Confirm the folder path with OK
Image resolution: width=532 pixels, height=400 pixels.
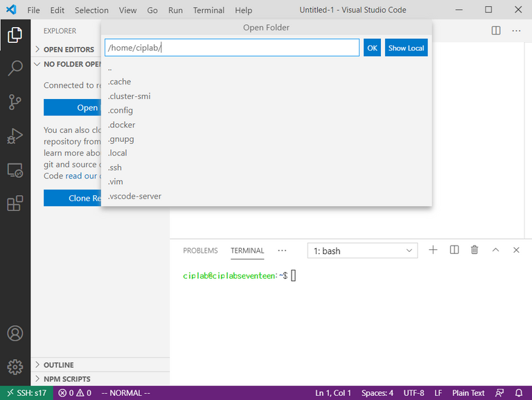(372, 48)
